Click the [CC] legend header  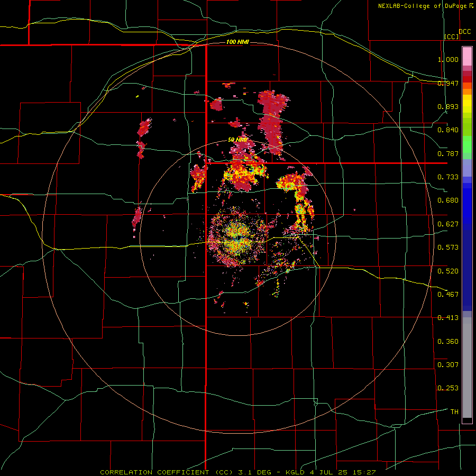452,36
